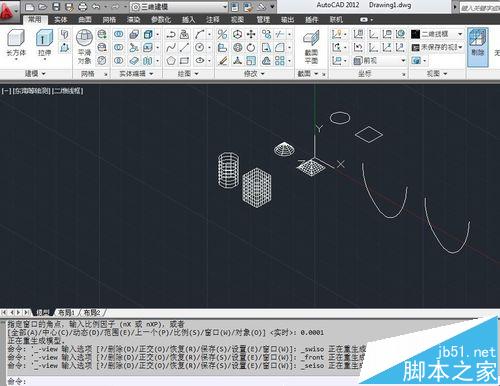Toggle the highlighted 剔除 culling button

click(478, 47)
